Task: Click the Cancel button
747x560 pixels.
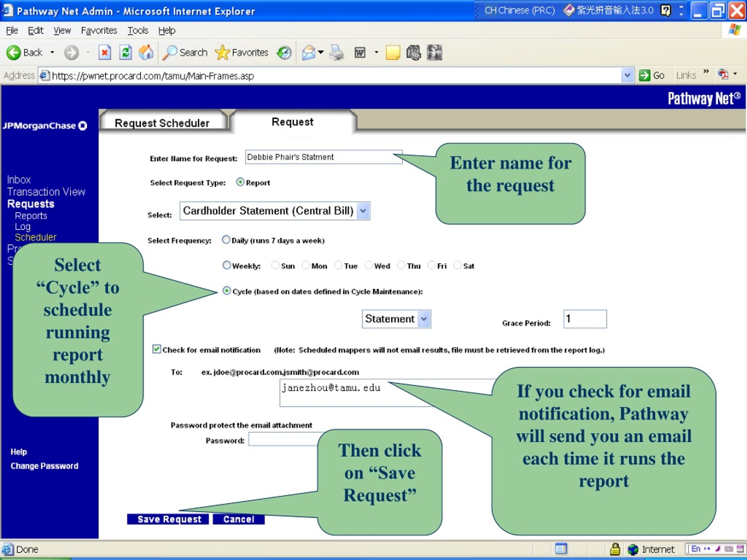Action: [239, 519]
